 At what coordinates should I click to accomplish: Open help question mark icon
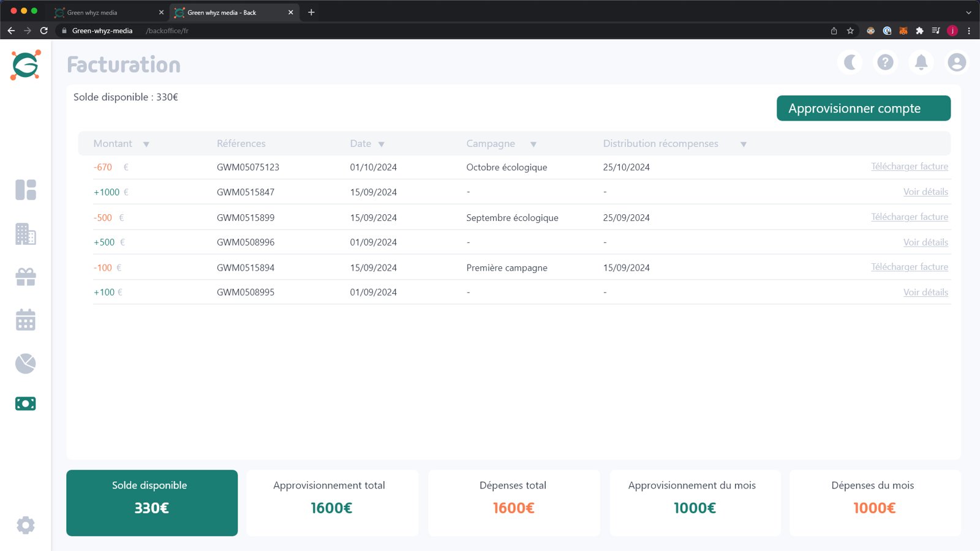pyautogui.click(x=885, y=62)
